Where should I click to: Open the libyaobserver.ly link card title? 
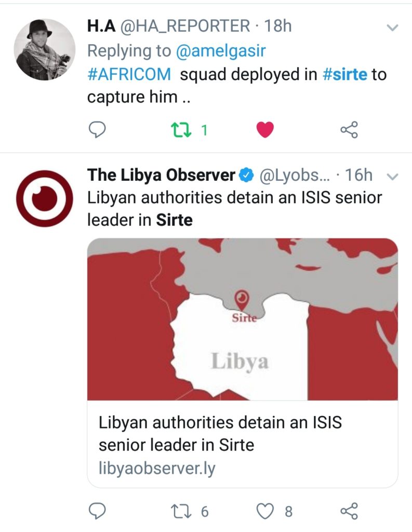[220, 433]
